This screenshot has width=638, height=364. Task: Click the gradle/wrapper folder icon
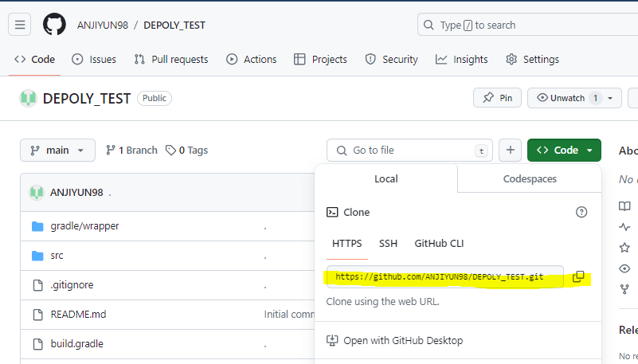click(x=37, y=226)
